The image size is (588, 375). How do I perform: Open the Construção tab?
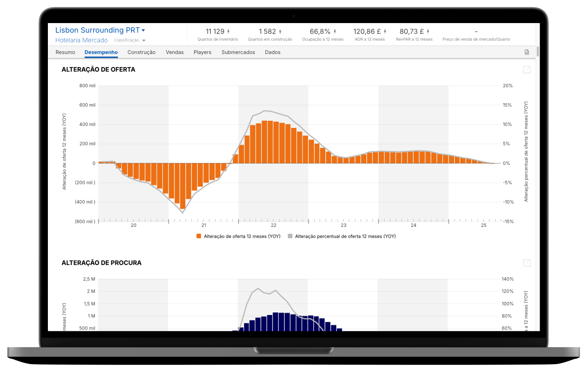[x=142, y=52]
